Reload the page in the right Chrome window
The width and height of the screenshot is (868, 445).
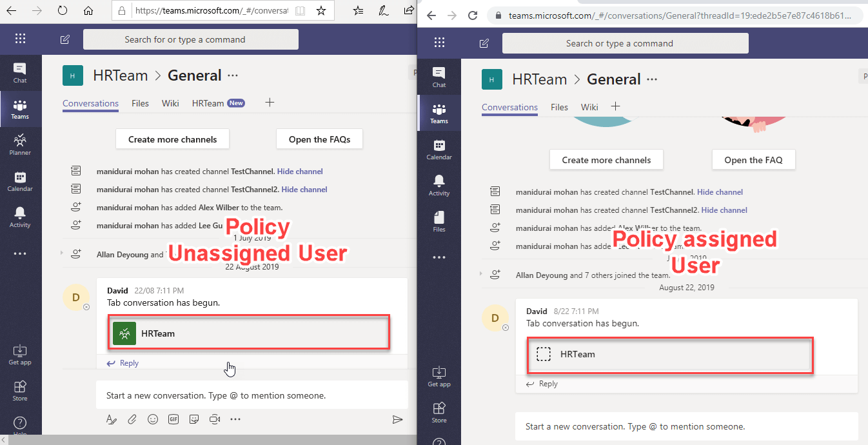[473, 15]
